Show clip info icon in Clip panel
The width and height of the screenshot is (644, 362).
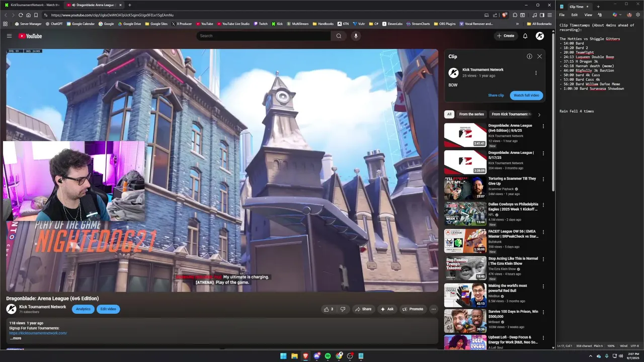click(529, 56)
